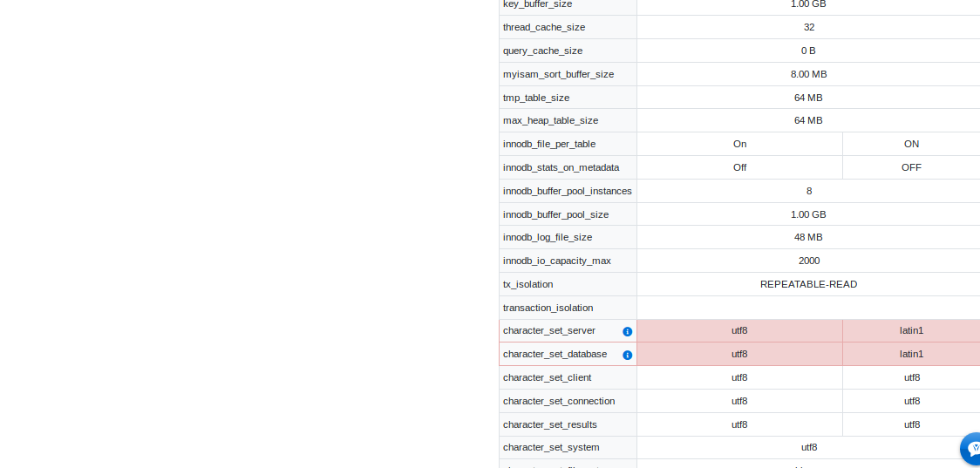Click the io capacity max value 2000
Image resolution: width=980 pixels, height=468 pixels.
point(809,261)
